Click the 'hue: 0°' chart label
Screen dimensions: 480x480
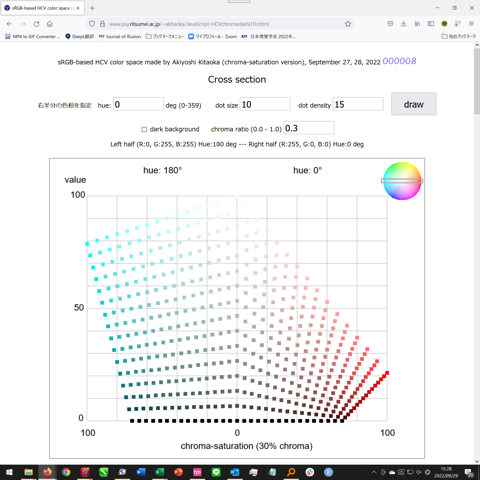[308, 171]
